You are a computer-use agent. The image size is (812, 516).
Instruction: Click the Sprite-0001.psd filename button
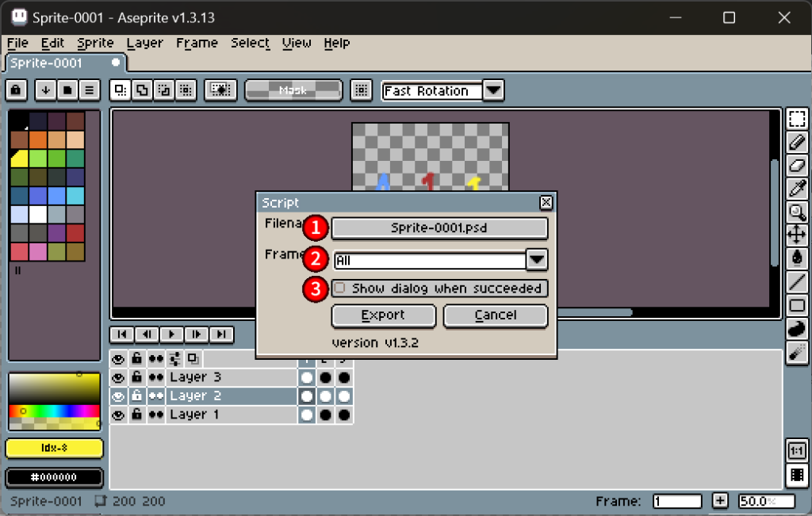point(439,227)
